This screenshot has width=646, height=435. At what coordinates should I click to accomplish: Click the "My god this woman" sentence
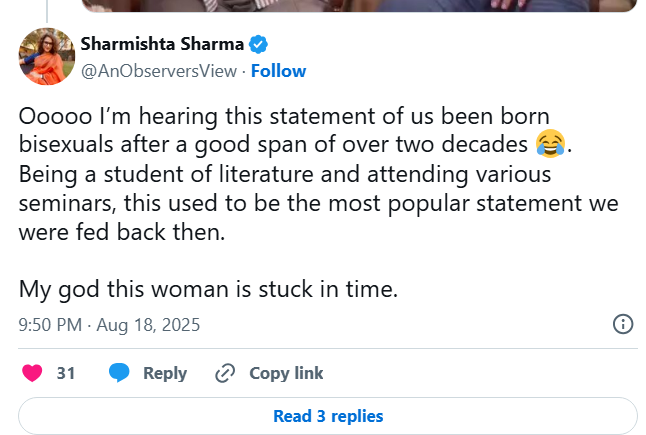coord(209,290)
